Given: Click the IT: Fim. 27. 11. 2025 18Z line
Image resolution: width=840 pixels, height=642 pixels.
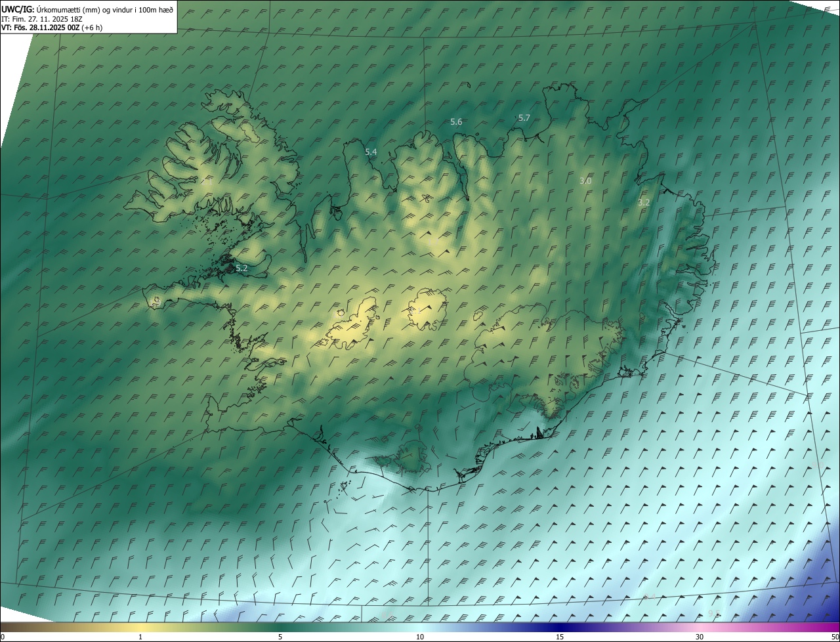Looking at the screenshot, I should tap(41, 19).
